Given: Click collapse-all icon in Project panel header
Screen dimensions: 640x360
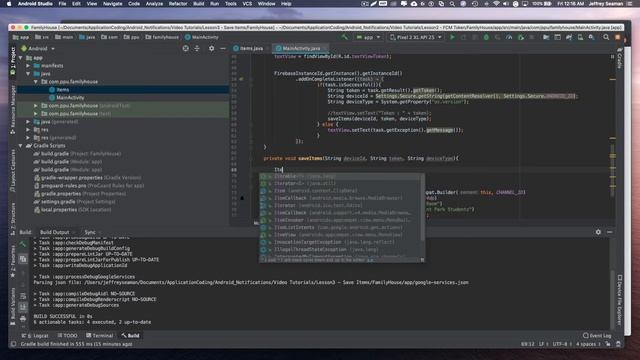Looking at the screenshot, I should pyautogui.click(x=197, y=48).
